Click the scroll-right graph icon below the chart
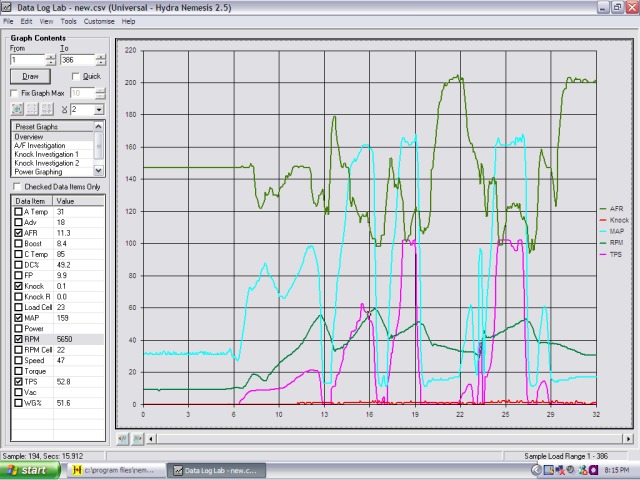The width and height of the screenshot is (640, 480). 137,438
